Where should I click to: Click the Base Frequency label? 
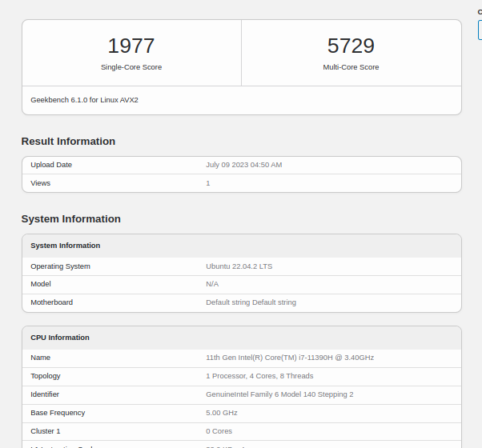click(58, 413)
